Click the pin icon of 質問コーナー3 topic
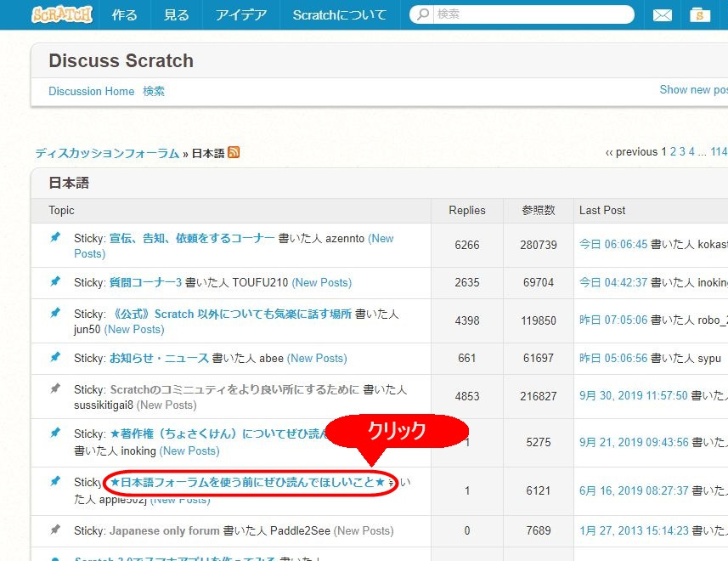 55,281
